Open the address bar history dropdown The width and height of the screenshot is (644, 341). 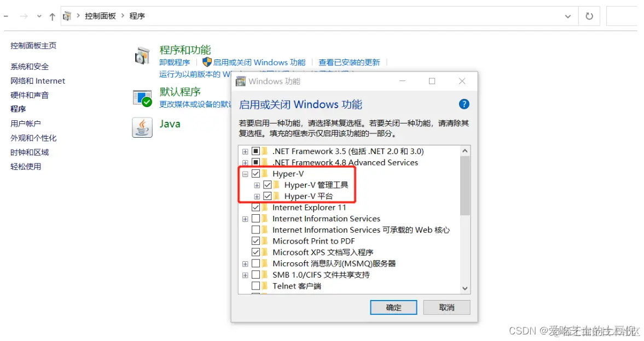[x=567, y=16]
